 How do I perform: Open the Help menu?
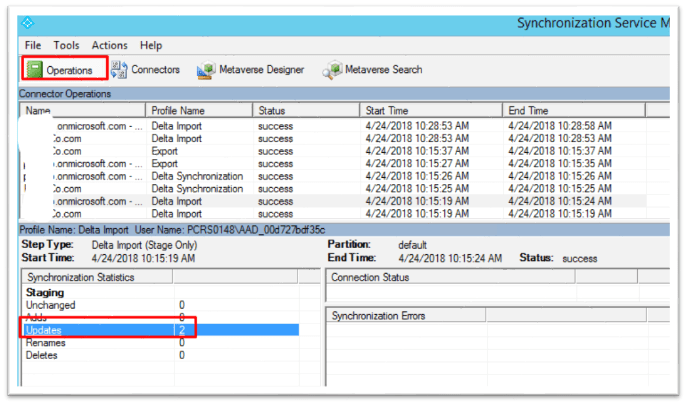pos(151,45)
